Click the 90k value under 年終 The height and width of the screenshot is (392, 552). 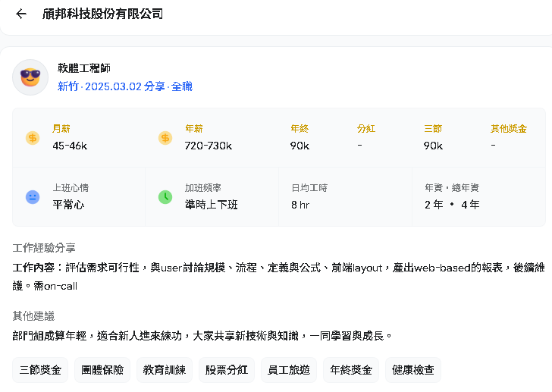(x=300, y=146)
